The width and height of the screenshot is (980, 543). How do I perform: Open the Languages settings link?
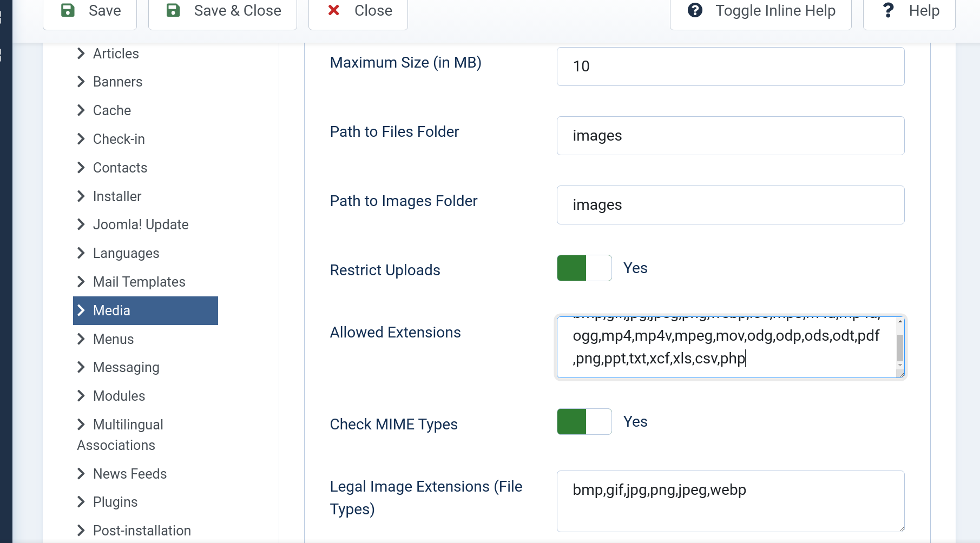[126, 253]
